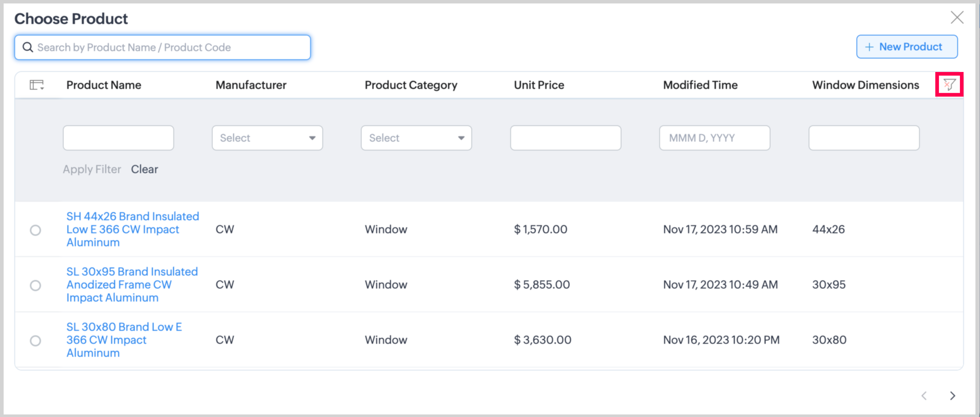The width and height of the screenshot is (980, 417).
Task: Click the Window Dimensions filter field
Action: point(864,138)
